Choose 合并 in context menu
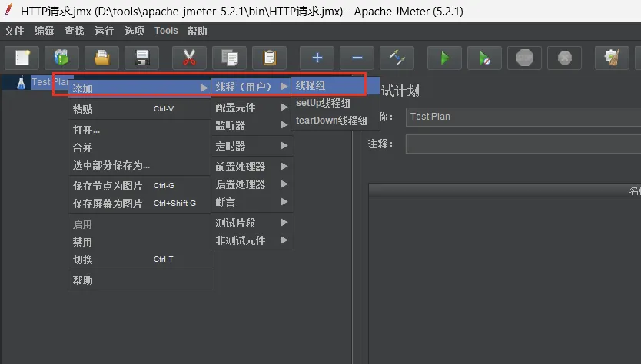The height and width of the screenshot is (364, 641). pyautogui.click(x=140, y=147)
